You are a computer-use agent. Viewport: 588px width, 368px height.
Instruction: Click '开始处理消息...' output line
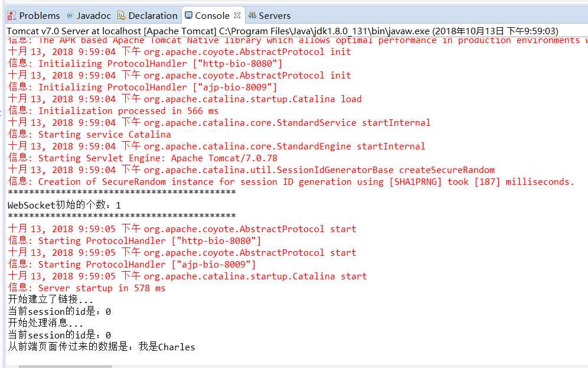coord(45,323)
